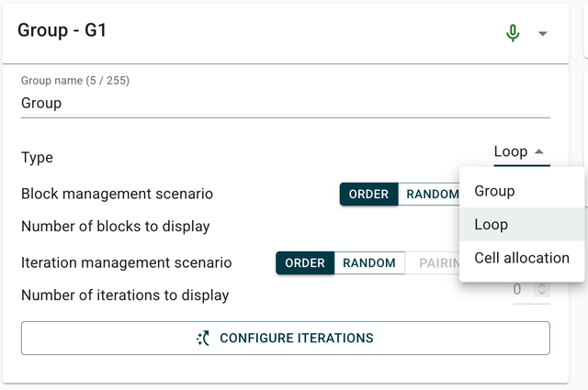Expand the header arrow beside the microphone
Screen dimensions: 588x390
542,34
